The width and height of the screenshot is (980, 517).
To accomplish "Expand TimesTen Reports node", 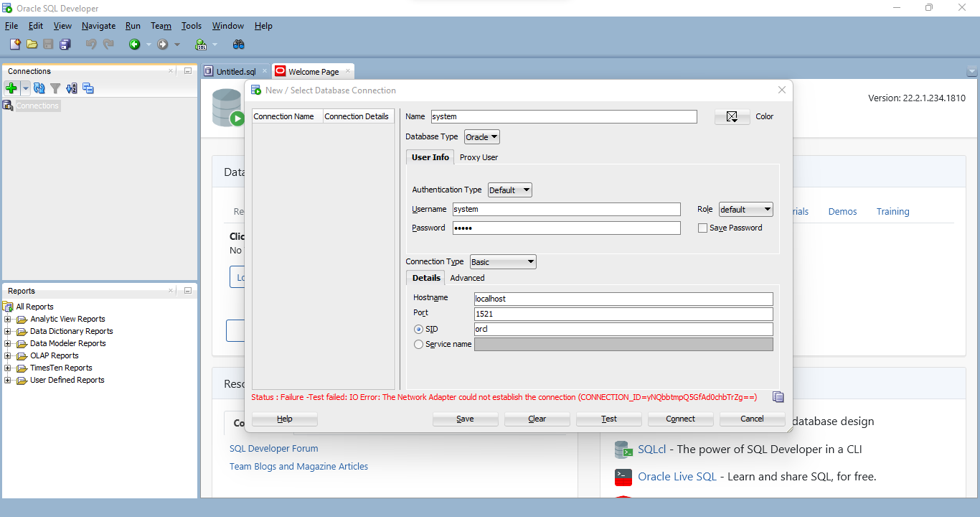I will click(8, 368).
